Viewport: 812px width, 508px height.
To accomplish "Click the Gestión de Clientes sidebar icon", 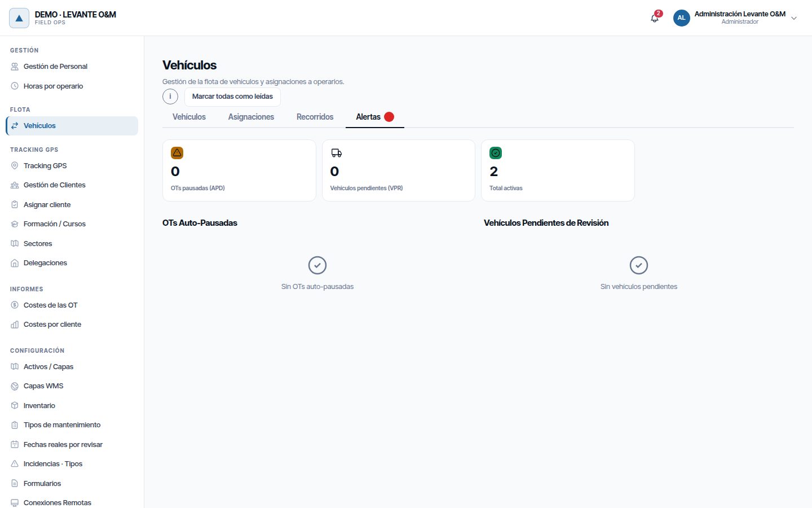I will tap(15, 185).
